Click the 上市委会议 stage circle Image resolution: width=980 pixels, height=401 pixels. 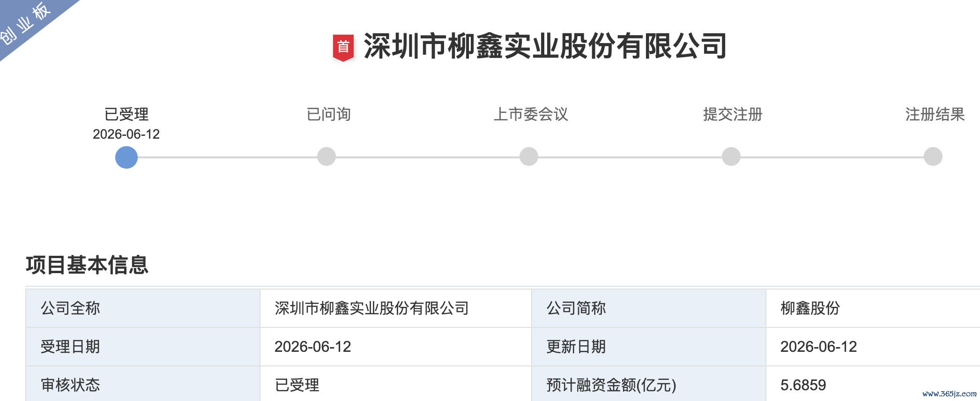529,156
